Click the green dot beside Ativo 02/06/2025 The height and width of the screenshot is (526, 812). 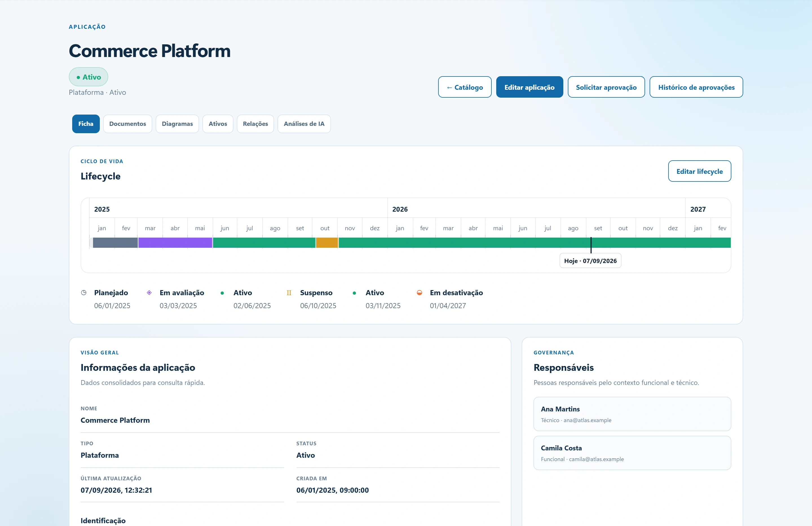click(x=222, y=293)
